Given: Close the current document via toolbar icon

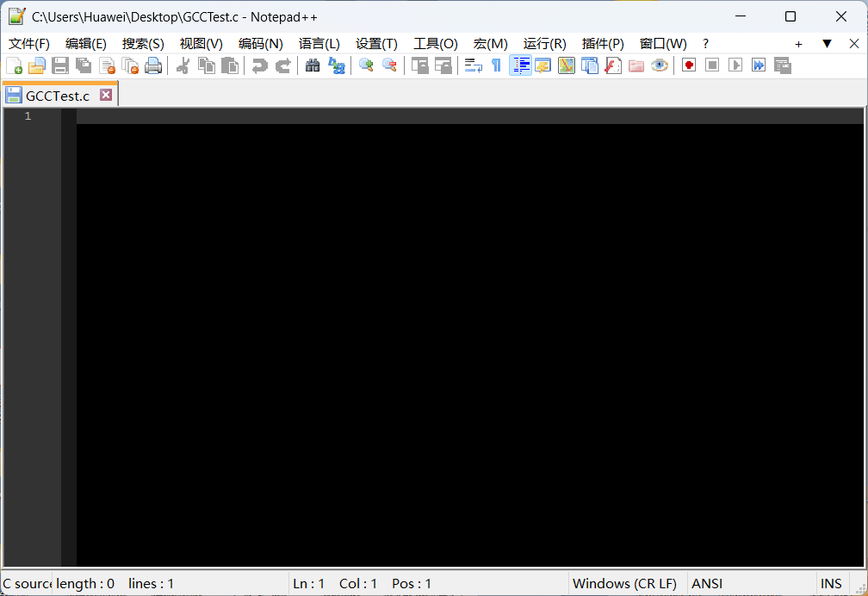Looking at the screenshot, I should (107, 65).
